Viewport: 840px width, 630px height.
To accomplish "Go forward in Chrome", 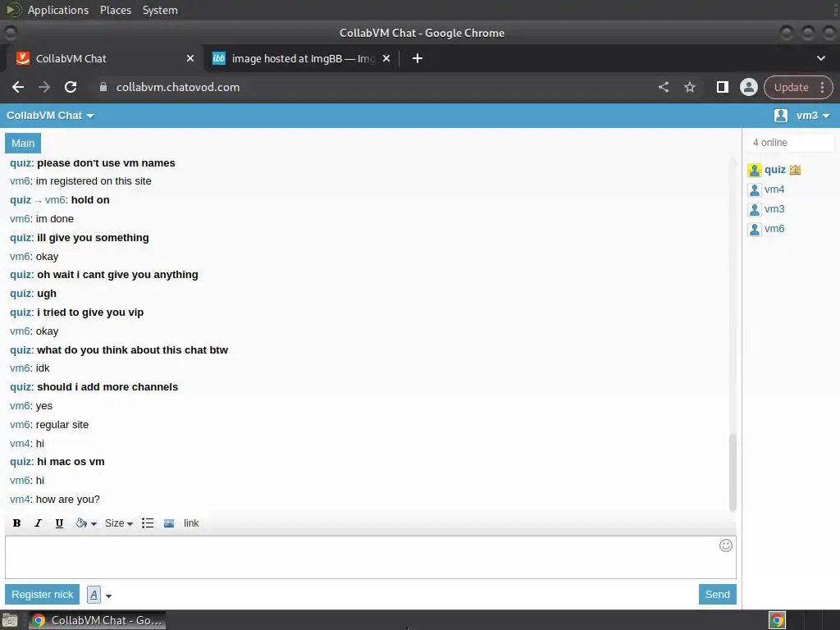I will point(44,87).
